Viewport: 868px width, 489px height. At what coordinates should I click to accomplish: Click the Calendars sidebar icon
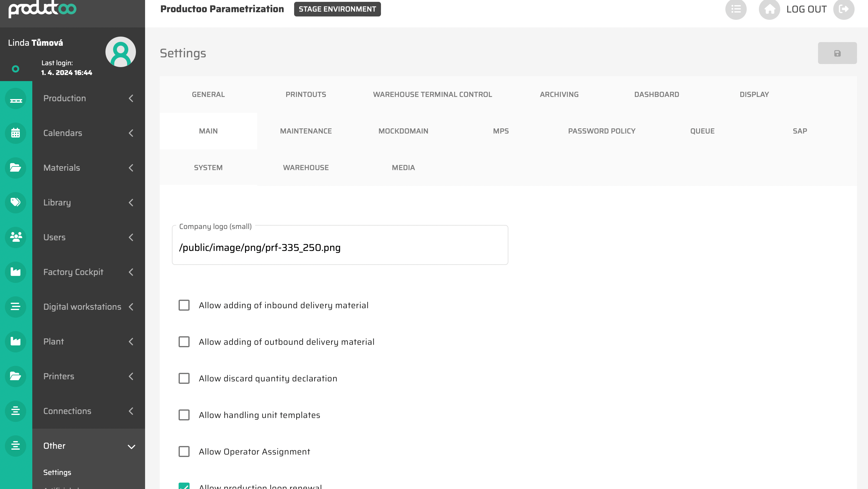point(16,133)
